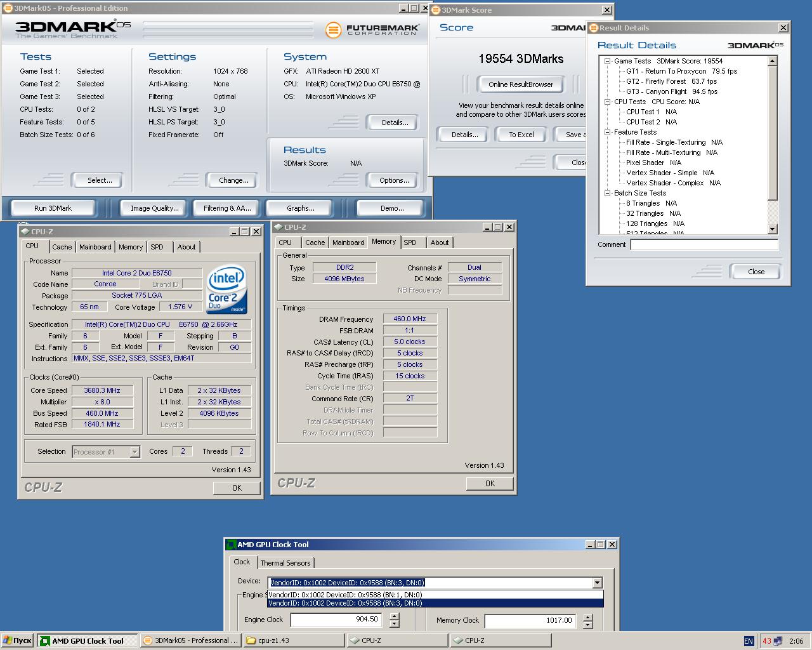
Task: Click the temperature 43 tray icon
Action: (x=767, y=641)
